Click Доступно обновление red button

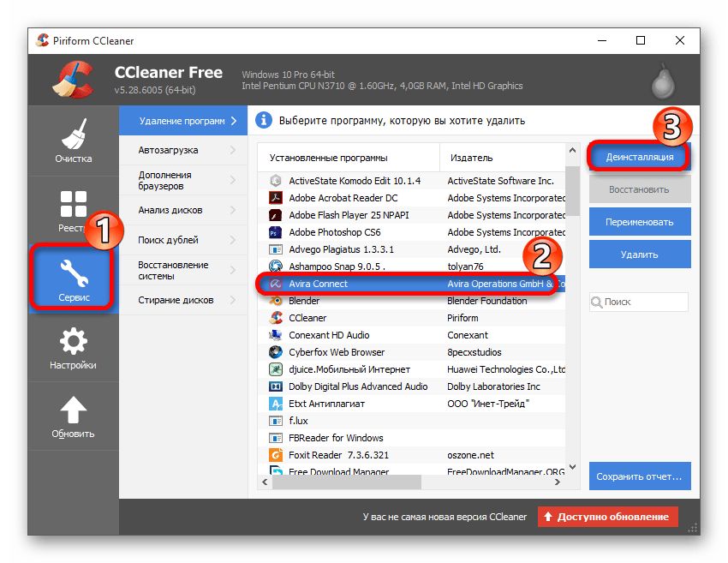click(607, 517)
